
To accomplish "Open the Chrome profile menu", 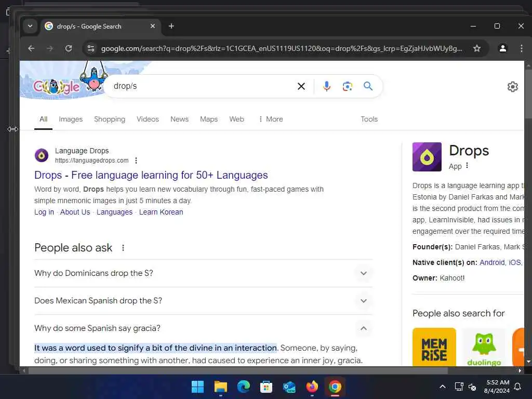I will click(x=503, y=48).
